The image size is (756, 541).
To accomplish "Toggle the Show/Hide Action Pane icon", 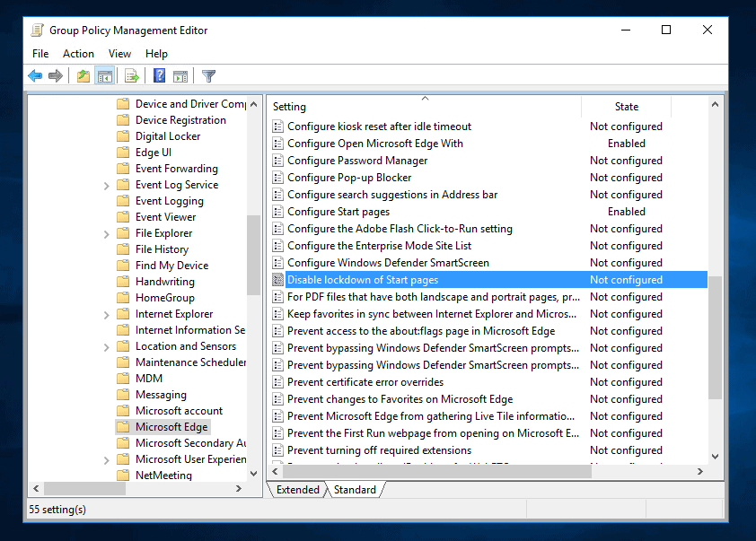I will click(x=180, y=75).
